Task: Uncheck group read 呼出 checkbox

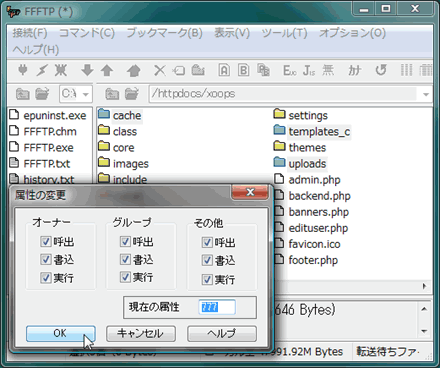Action: [x=125, y=241]
